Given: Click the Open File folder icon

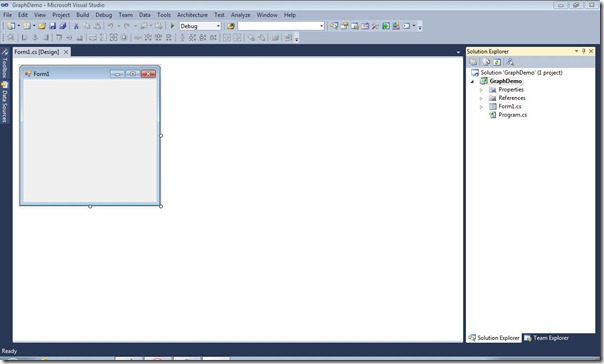Looking at the screenshot, I should pos(42,26).
